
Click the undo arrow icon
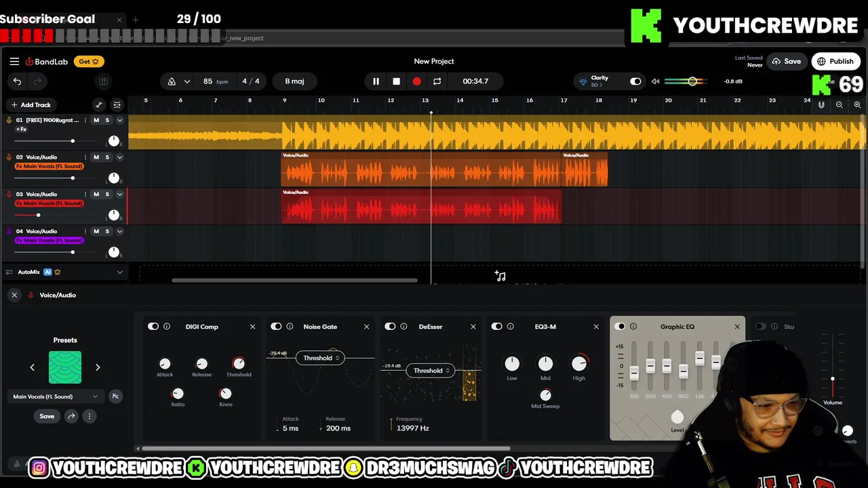pos(17,81)
